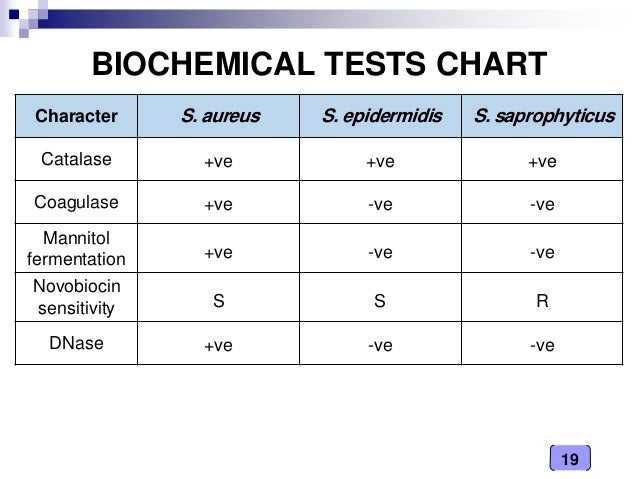The width and height of the screenshot is (638, 479).
Task: Click the Catalase row label
Action: pos(76,159)
